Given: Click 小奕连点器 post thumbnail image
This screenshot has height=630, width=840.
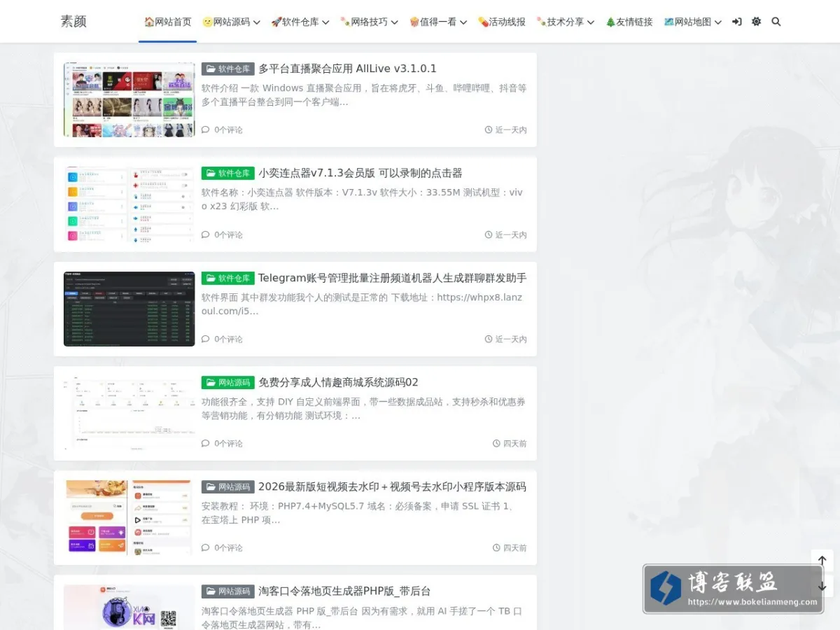Looking at the screenshot, I should (129, 204).
